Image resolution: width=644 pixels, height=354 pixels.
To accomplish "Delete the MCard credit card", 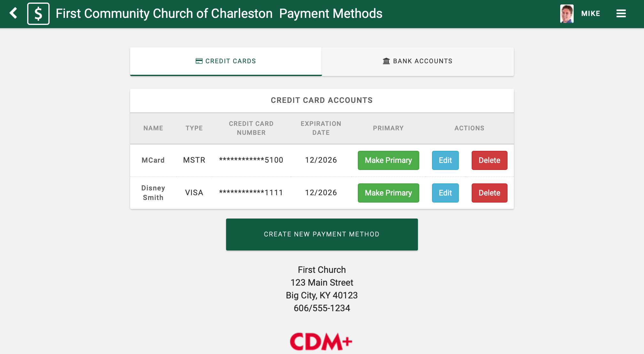I will 489,160.
